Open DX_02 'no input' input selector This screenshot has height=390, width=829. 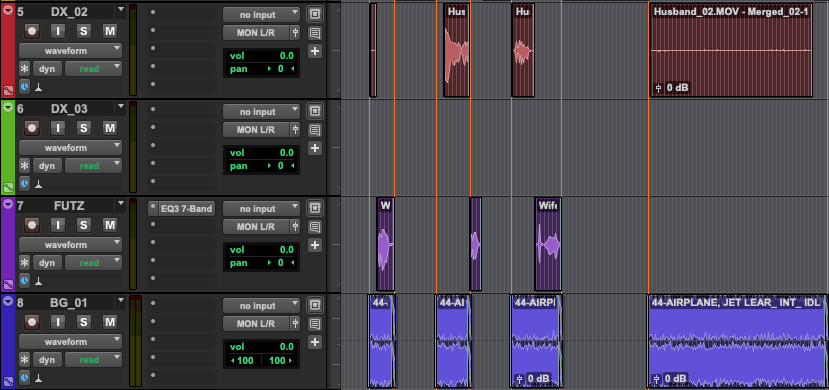point(261,15)
